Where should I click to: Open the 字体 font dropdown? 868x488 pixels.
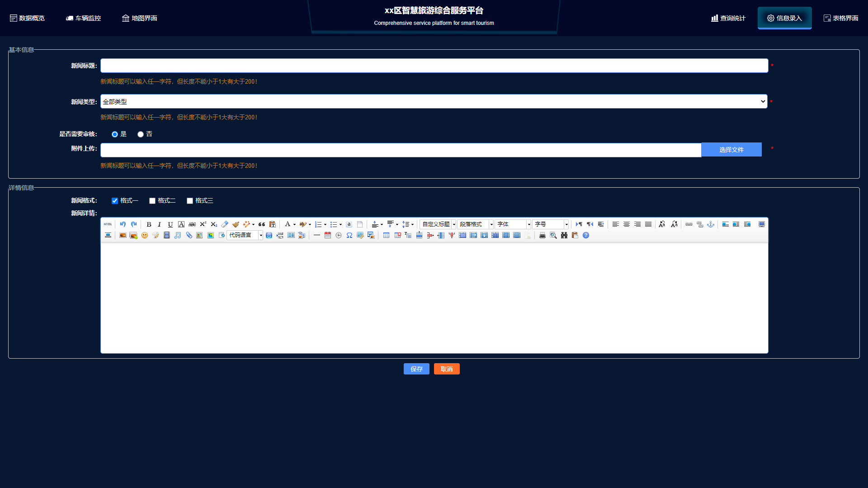point(513,224)
